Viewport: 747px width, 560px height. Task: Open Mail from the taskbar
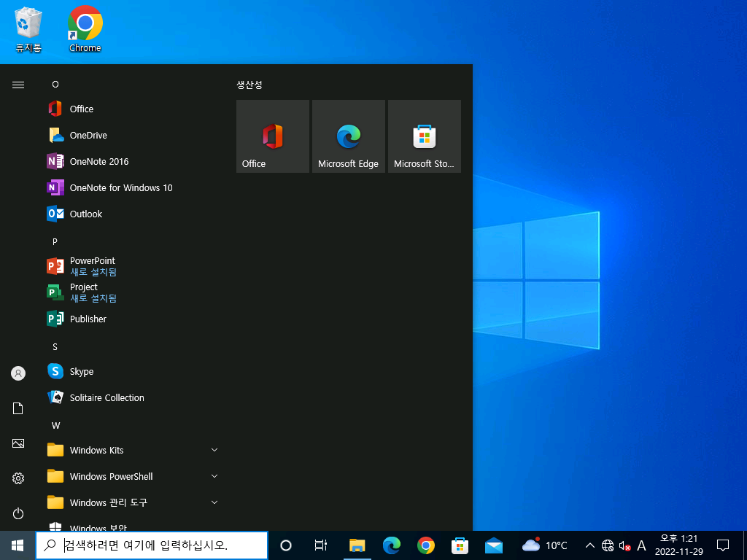[494, 545]
